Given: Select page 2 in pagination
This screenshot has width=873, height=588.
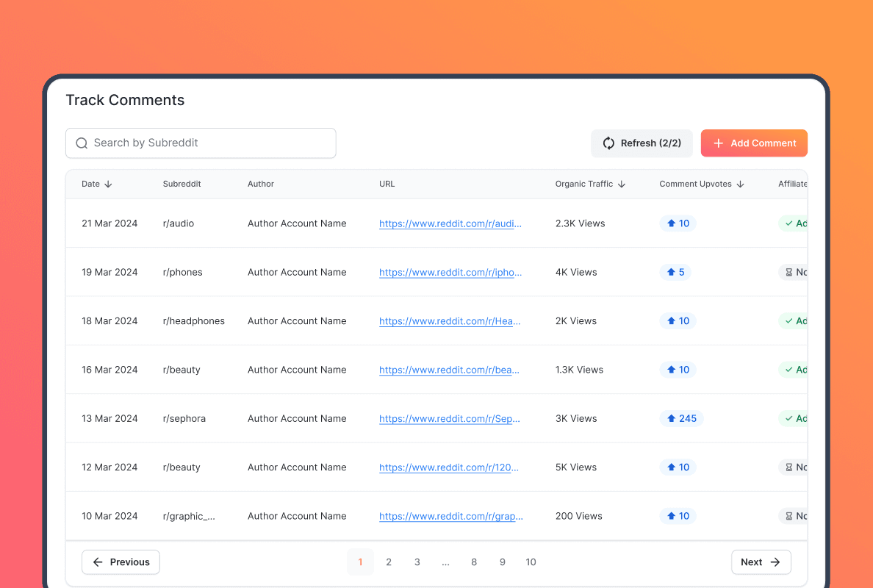Looking at the screenshot, I should [x=389, y=562].
